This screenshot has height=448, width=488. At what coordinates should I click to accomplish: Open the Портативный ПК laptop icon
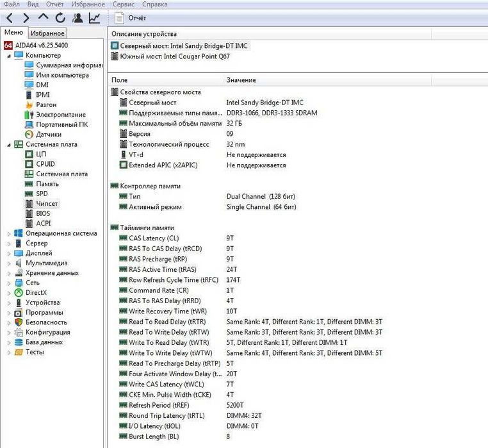29,124
